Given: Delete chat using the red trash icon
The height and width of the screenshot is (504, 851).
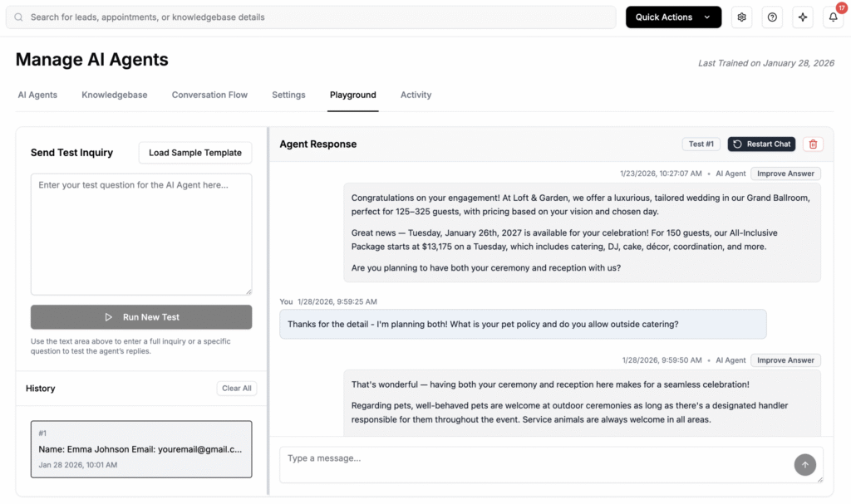Looking at the screenshot, I should (x=813, y=144).
